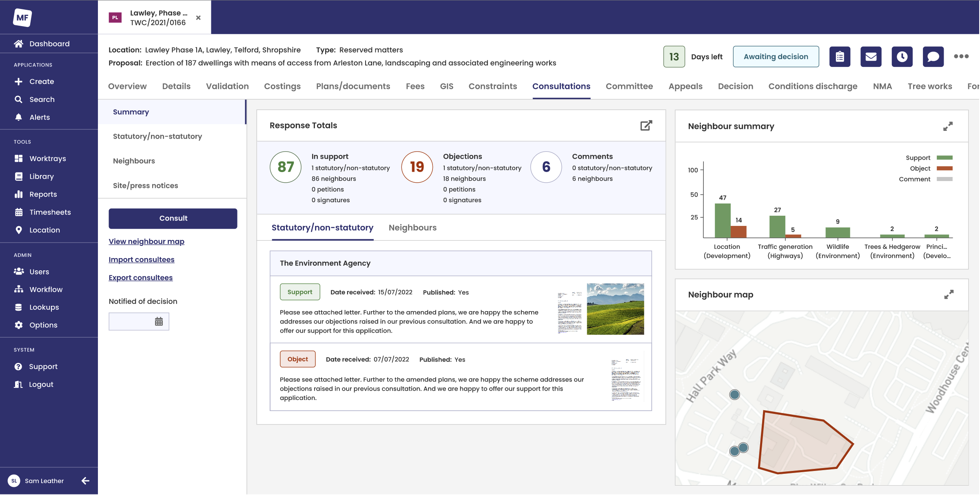980x495 pixels.
Task: Open the Search tool
Action: tap(42, 99)
